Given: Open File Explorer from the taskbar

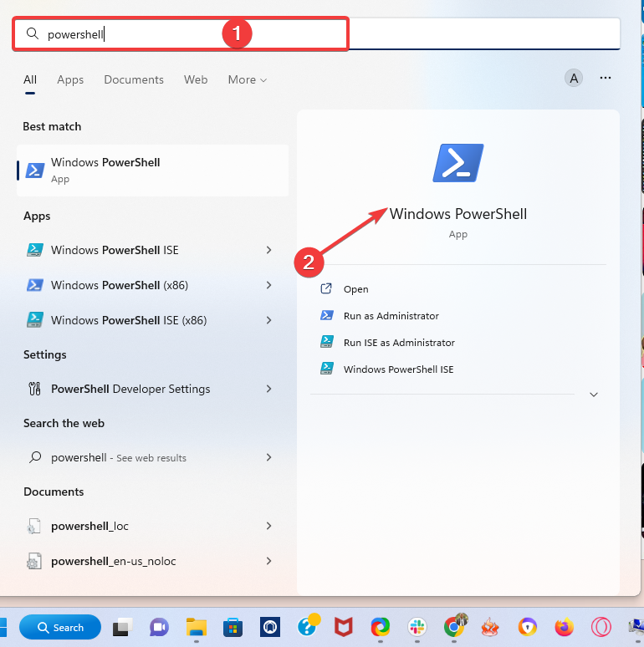Looking at the screenshot, I should (196, 627).
